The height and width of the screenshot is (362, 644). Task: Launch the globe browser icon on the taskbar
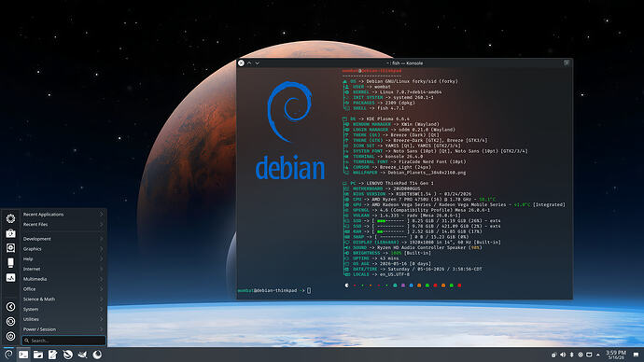(68, 355)
